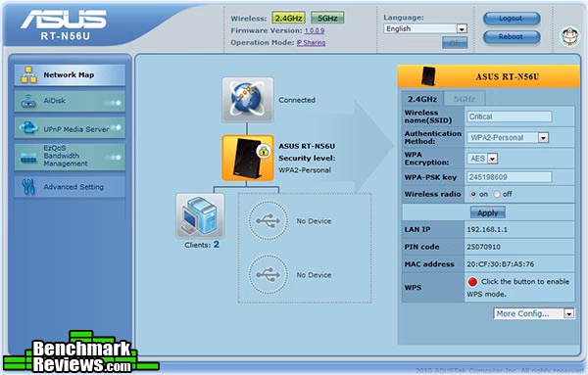Viewport: 588px width, 375px height.
Task: Open the Clients computer icon
Action: click(200, 216)
